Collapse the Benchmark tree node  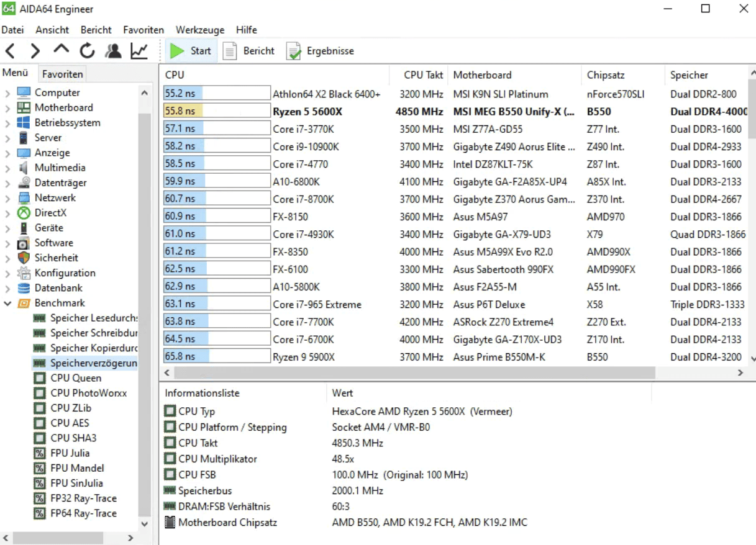coord(7,304)
